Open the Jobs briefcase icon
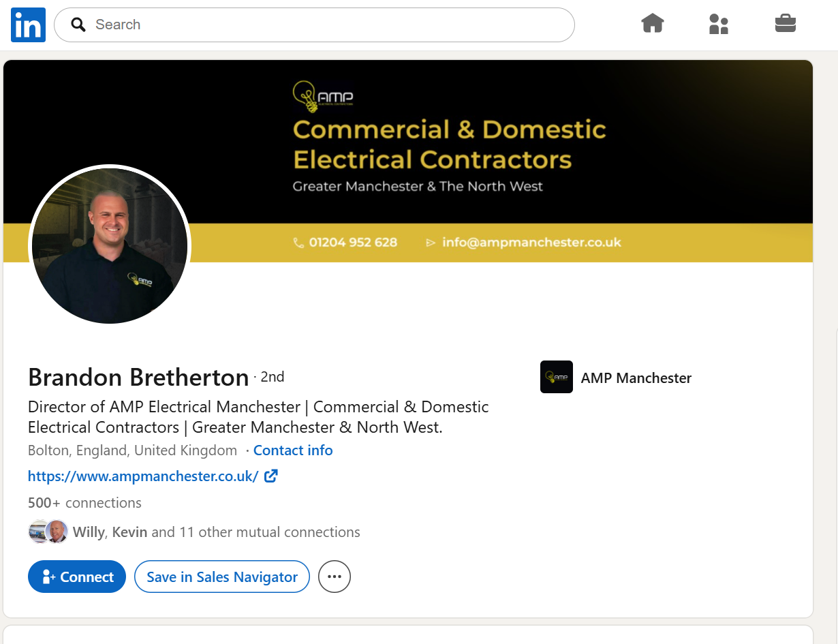Image resolution: width=838 pixels, height=644 pixels. point(786,24)
